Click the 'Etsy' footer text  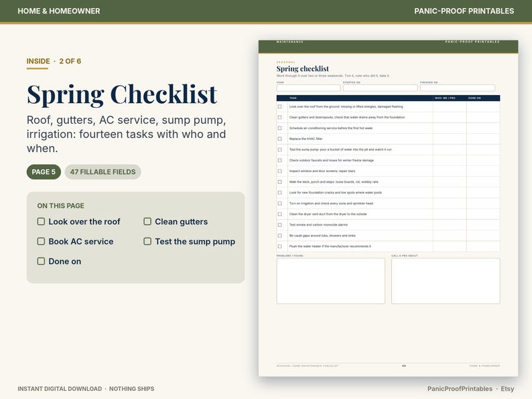tap(507, 389)
